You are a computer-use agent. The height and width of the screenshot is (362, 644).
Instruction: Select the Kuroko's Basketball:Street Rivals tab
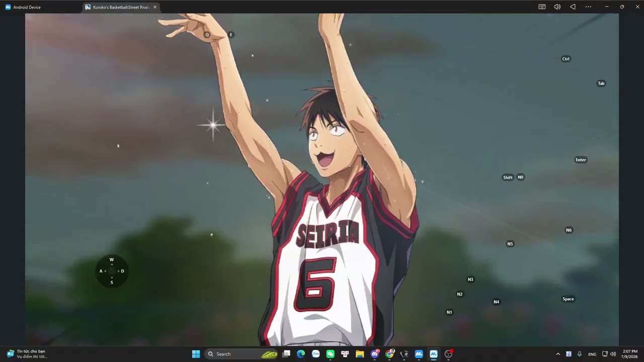coord(121,7)
